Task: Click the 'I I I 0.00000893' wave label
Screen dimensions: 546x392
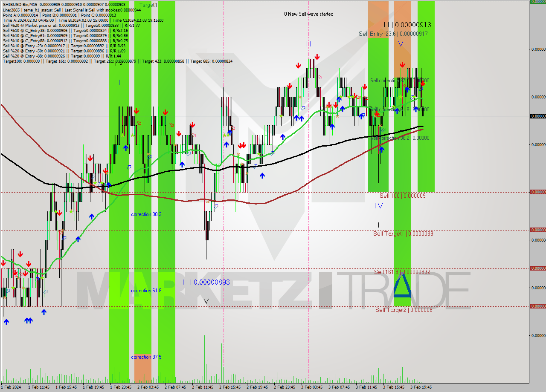Action: pos(206,282)
